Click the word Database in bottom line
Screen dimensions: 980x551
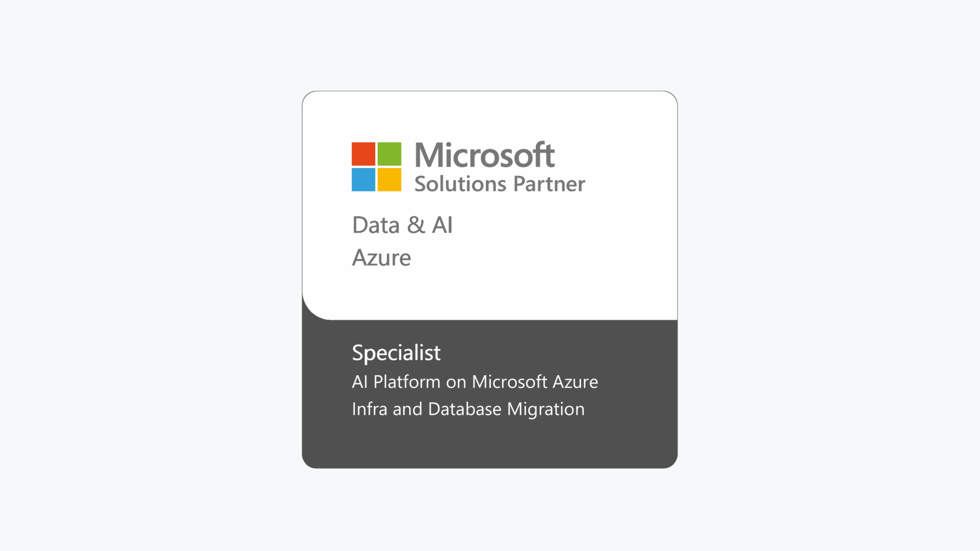click(465, 409)
